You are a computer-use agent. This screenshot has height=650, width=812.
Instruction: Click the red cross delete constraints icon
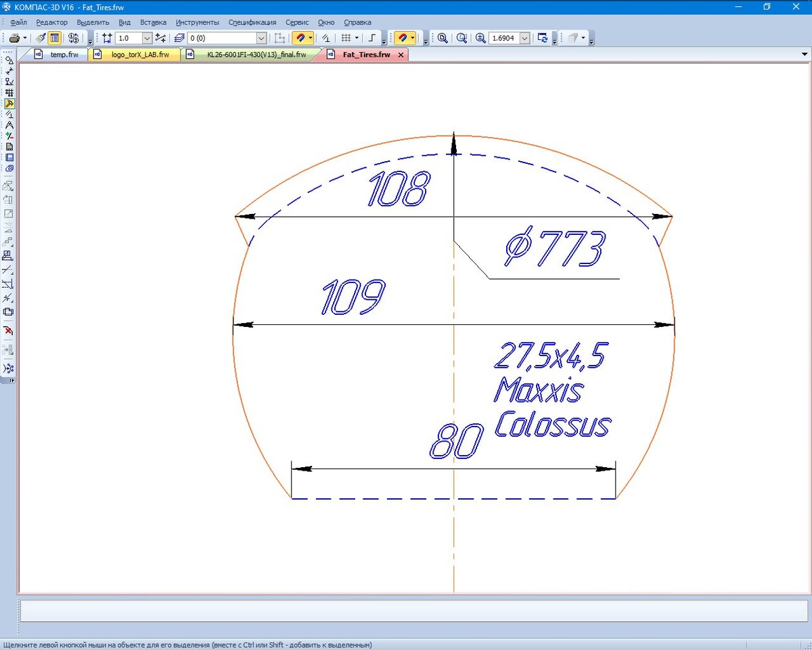[8, 330]
